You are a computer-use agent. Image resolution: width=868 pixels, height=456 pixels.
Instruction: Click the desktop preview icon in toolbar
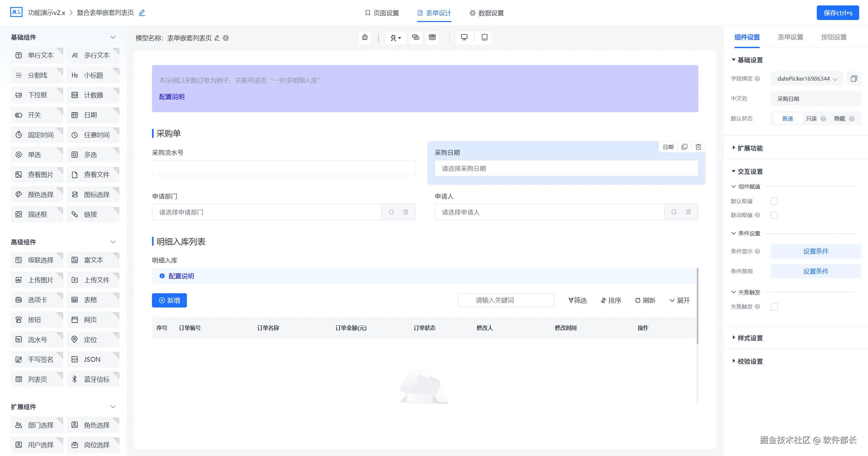[464, 37]
